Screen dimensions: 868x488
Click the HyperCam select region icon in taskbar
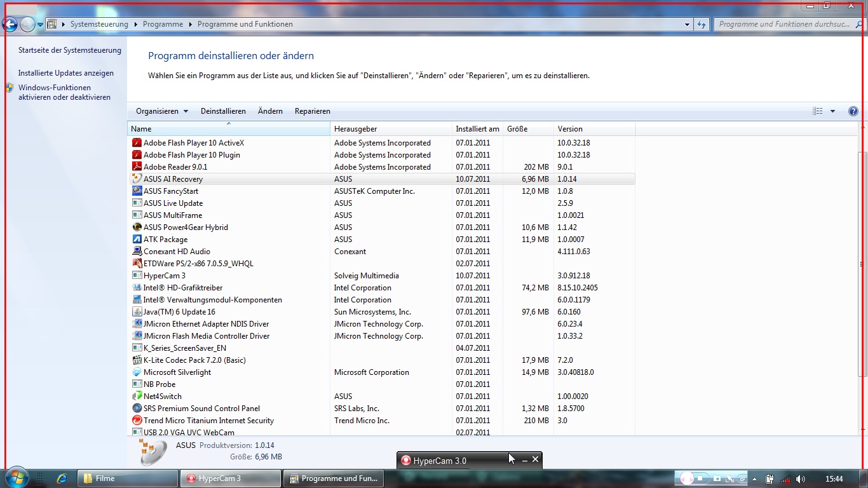[730, 478]
